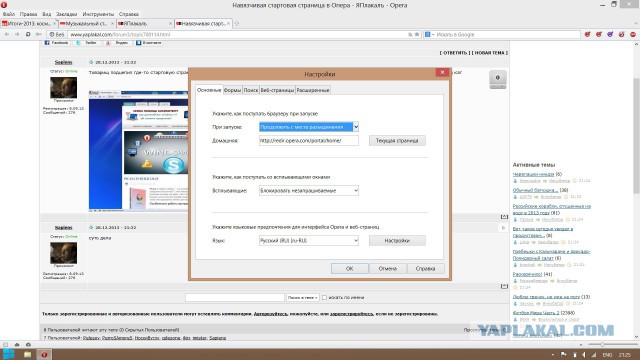
Task: Confirm settings with OK button
Action: (x=349, y=269)
